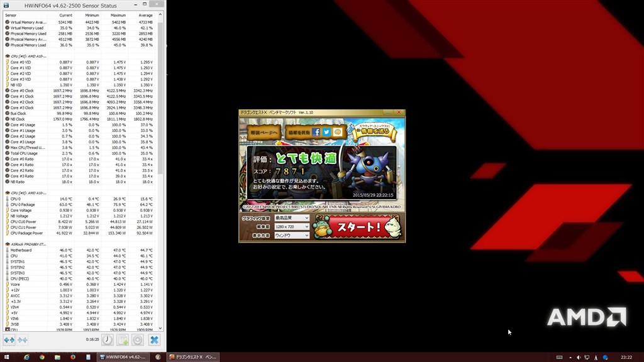Close sensors with the blue X icon
The height and width of the screenshot is (362, 644).
pos(154,340)
